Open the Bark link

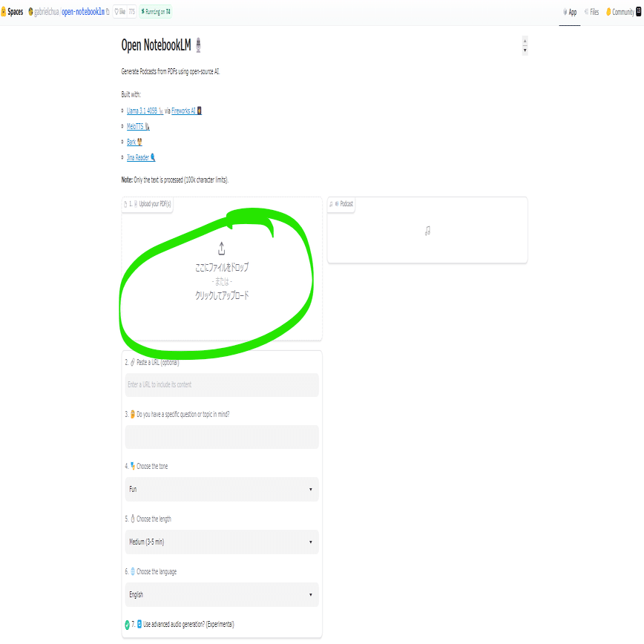pos(134,142)
